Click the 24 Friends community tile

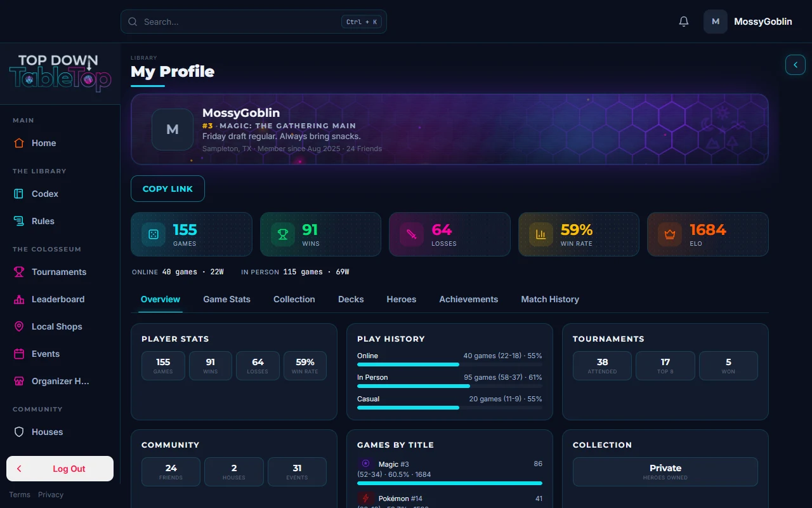171,472
